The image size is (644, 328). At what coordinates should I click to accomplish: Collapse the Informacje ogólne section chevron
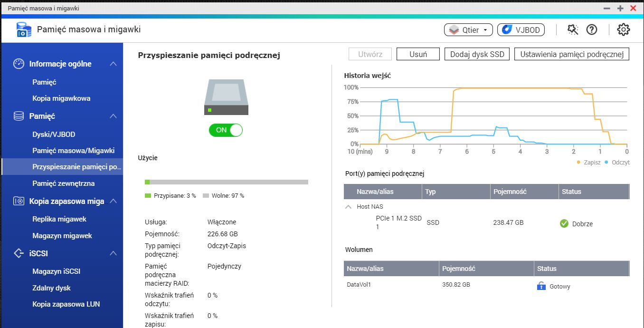click(113, 64)
